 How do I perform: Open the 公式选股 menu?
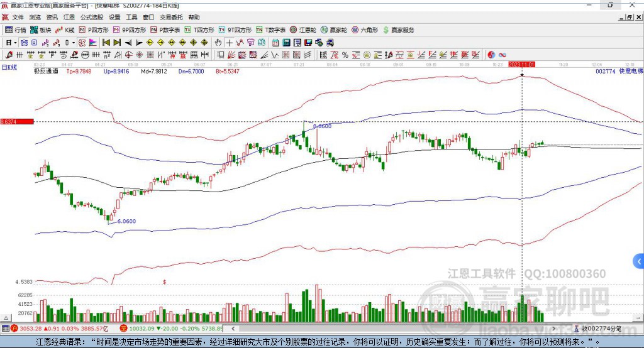click(92, 17)
